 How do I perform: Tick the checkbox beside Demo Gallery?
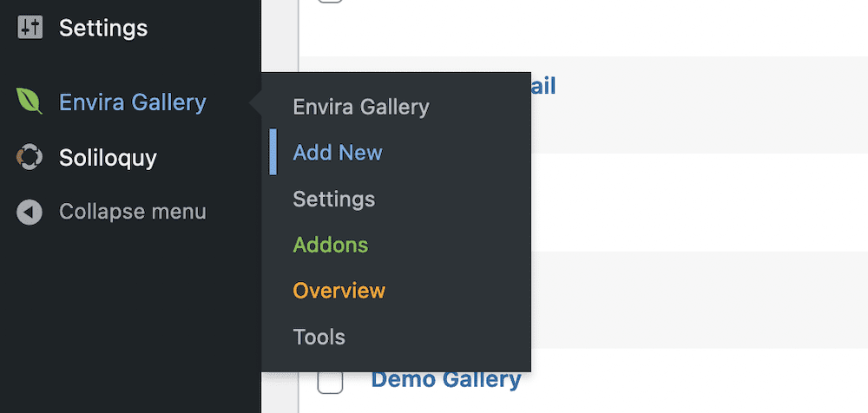330,382
